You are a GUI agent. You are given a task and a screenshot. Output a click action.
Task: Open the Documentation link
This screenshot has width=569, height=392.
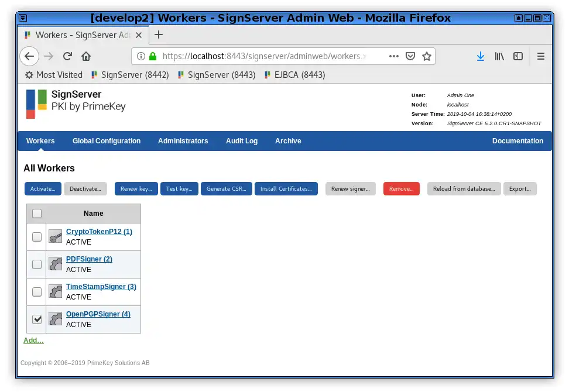click(517, 140)
